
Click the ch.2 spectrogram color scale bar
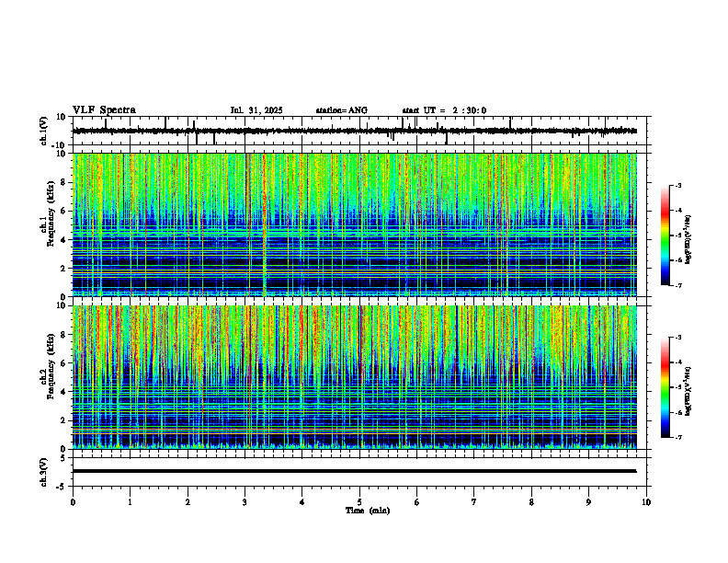pos(665,387)
